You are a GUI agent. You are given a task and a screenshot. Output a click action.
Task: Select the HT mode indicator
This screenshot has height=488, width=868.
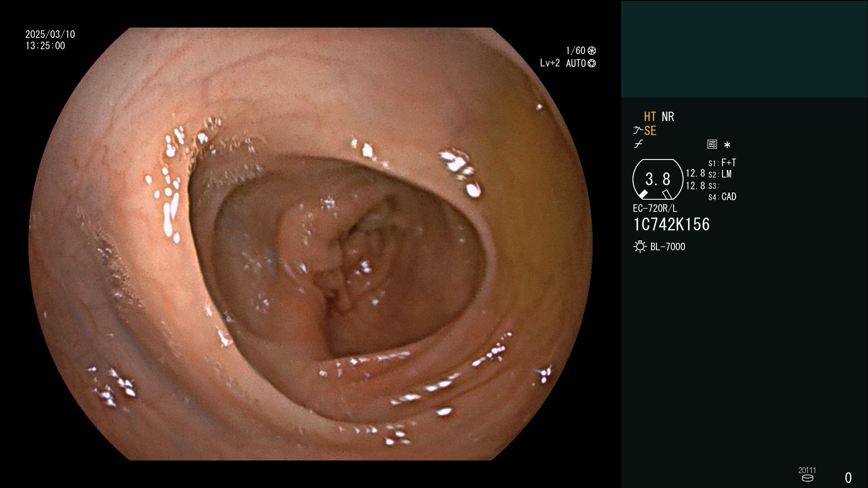[650, 117]
